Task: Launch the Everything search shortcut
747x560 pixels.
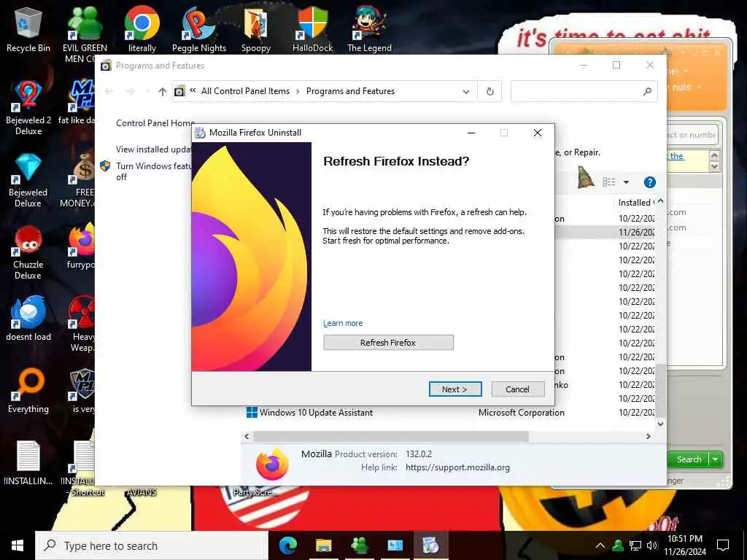Action: pos(28,391)
